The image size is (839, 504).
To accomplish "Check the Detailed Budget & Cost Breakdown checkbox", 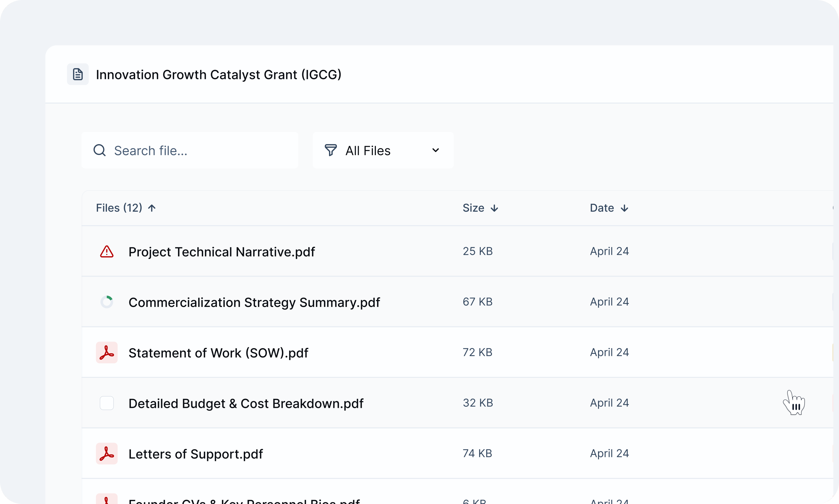I will click(x=107, y=403).
